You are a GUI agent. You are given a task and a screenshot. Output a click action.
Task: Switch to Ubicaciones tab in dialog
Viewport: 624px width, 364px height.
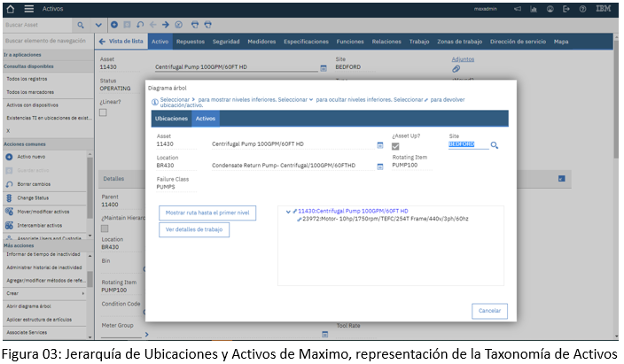point(171,119)
